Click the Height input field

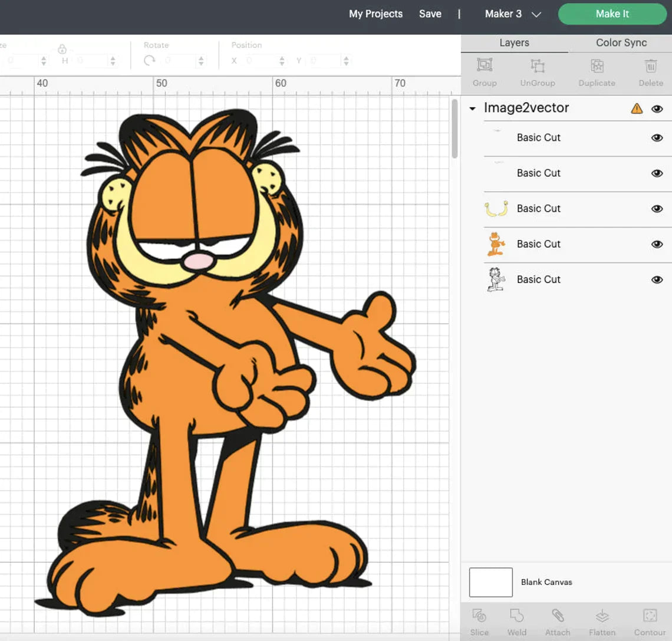tap(91, 61)
